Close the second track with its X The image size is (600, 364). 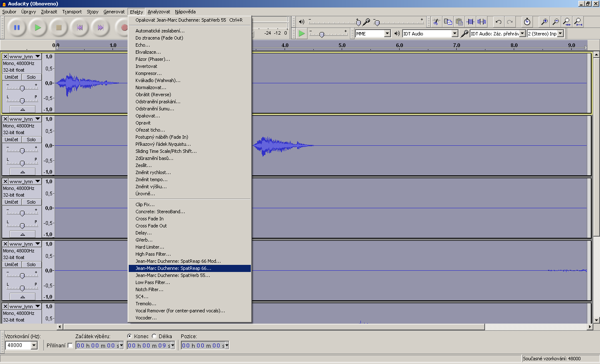(5, 119)
